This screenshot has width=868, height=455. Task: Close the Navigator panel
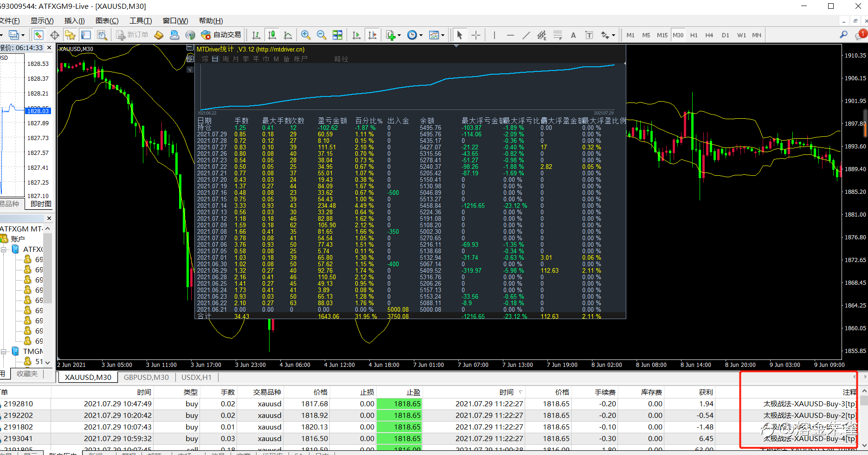49,218
